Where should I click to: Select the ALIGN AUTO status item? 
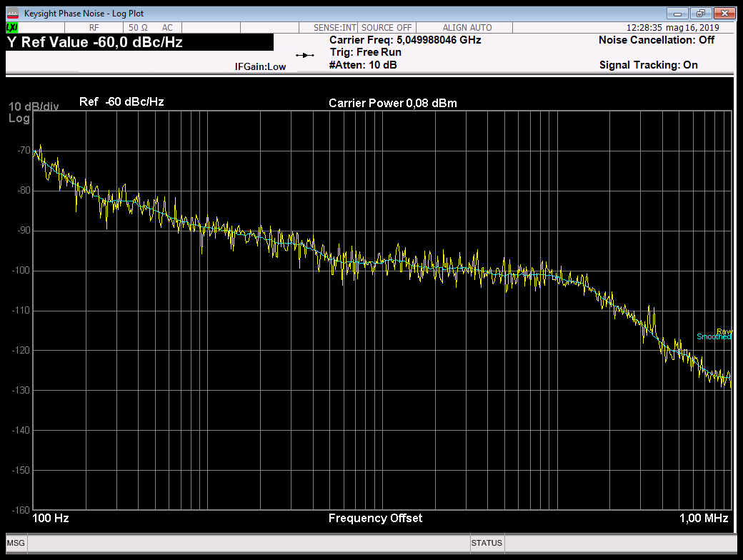[x=467, y=27]
